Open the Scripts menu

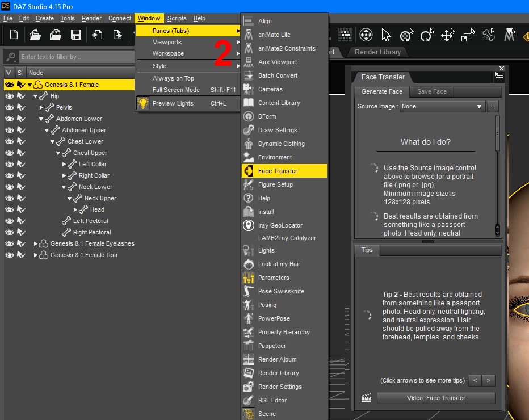[x=177, y=18]
